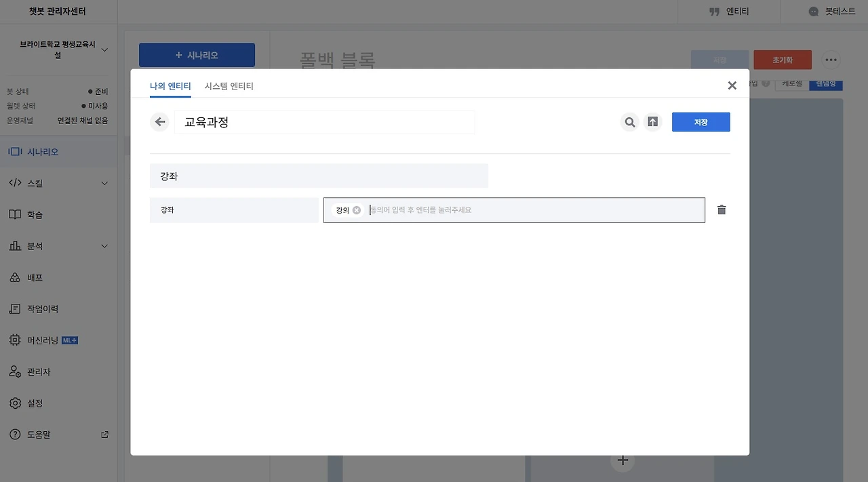Select the 랜덤형 response option

click(x=826, y=83)
